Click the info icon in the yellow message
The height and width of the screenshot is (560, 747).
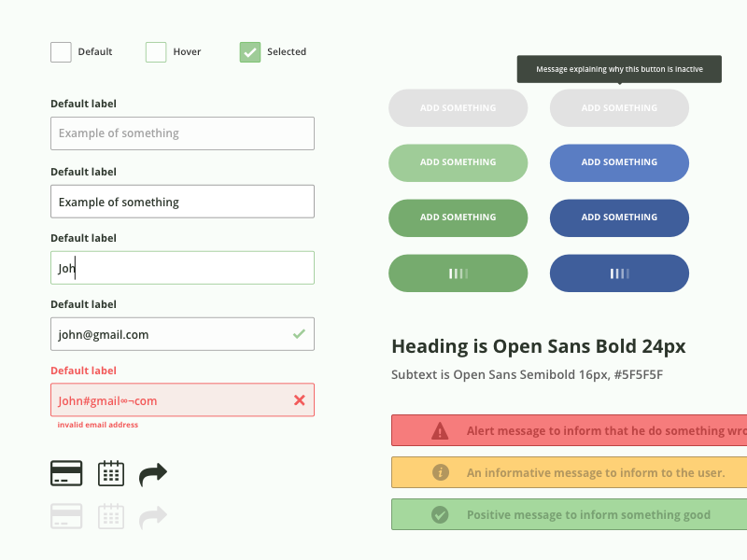(x=440, y=472)
